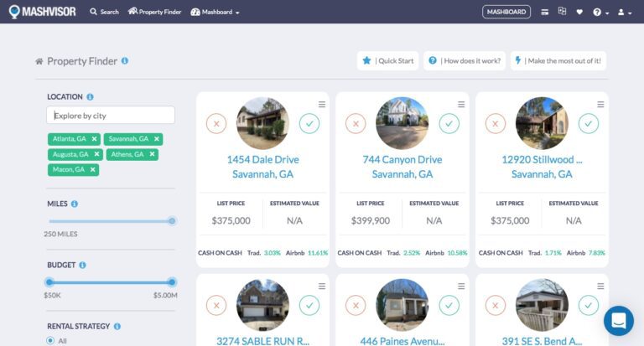The width and height of the screenshot is (644, 346).
Task: Click the Mashvisor logo in header
Action: (42, 12)
